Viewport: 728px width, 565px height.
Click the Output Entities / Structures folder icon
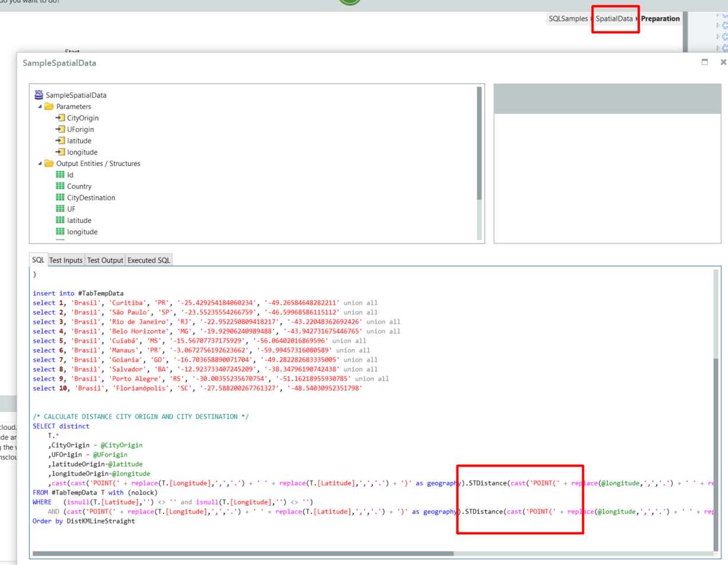pos(49,164)
